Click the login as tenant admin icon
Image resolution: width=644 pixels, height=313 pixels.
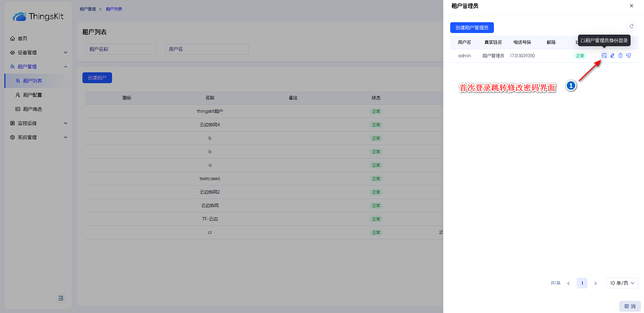(x=604, y=56)
